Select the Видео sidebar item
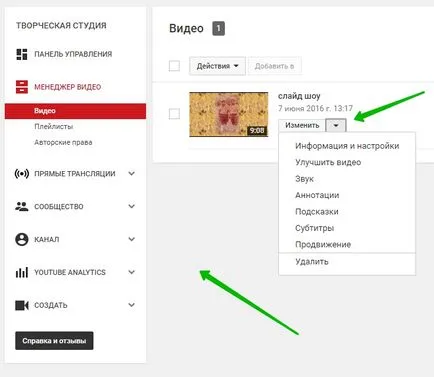The width and height of the screenshot is (434, 377). pos(75,111)
